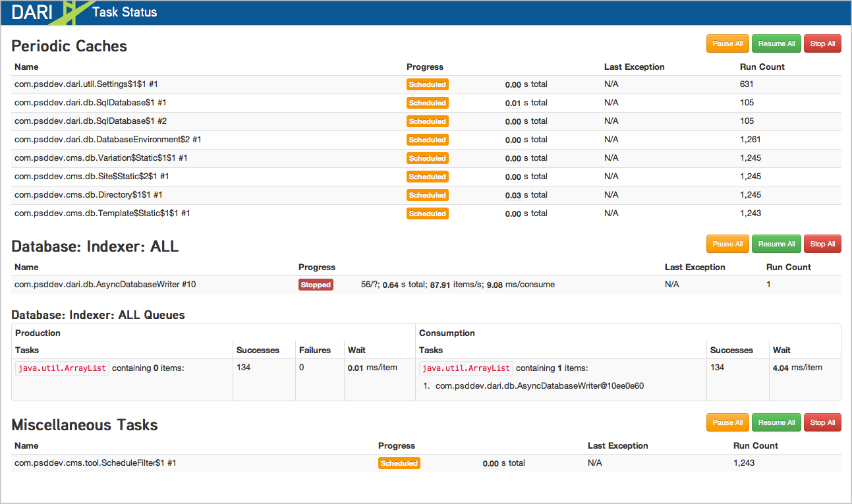Click N/A exception for AsyncDatabaseWriter row
This screenshot has width=852, height=504.
point(672,285)
